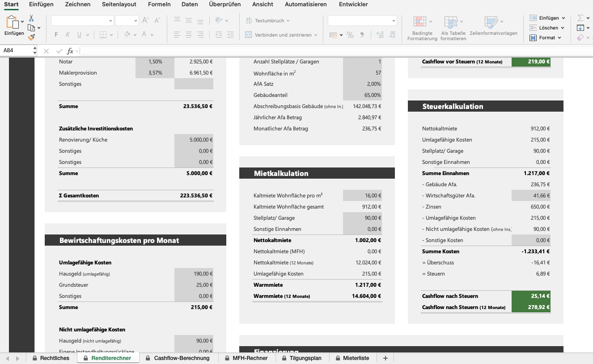The width and height of the screenshot is (593, 364).
Task: Open the font size dropdown
Action: 127,20
